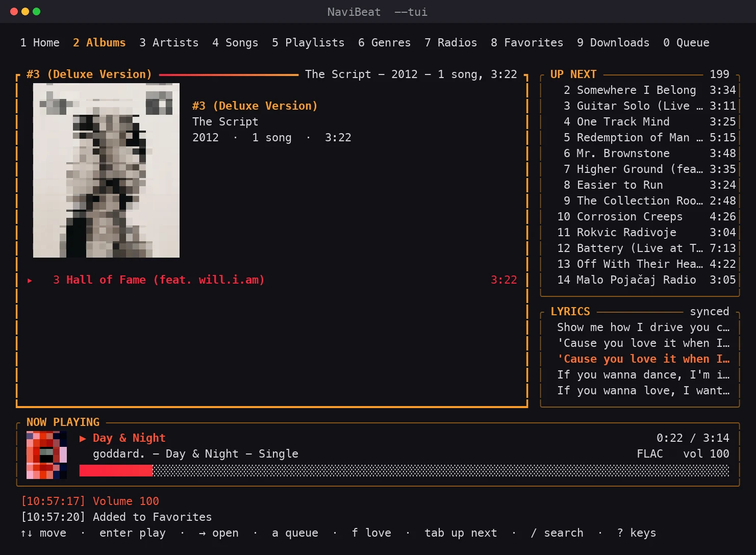Click The Script artist name beside cover
This screenshot has height=555, width=756.
(x=225, y=121)
